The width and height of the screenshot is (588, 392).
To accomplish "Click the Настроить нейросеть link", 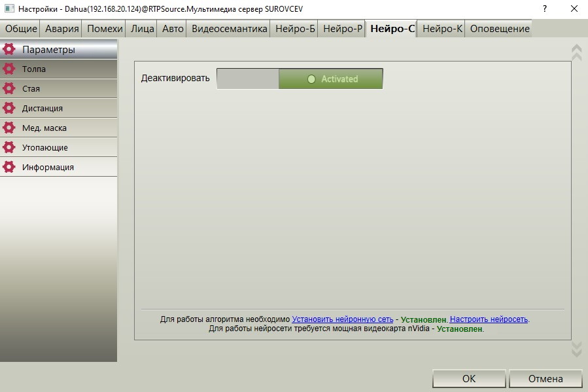I will point(489,319).
